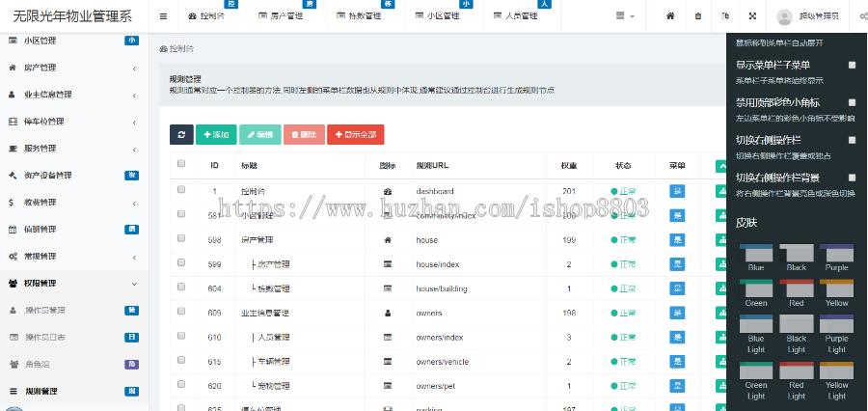Expand the 常规管理 sidebar menu chevron
This screenshot has width=868, height=411.
point(134,258)
